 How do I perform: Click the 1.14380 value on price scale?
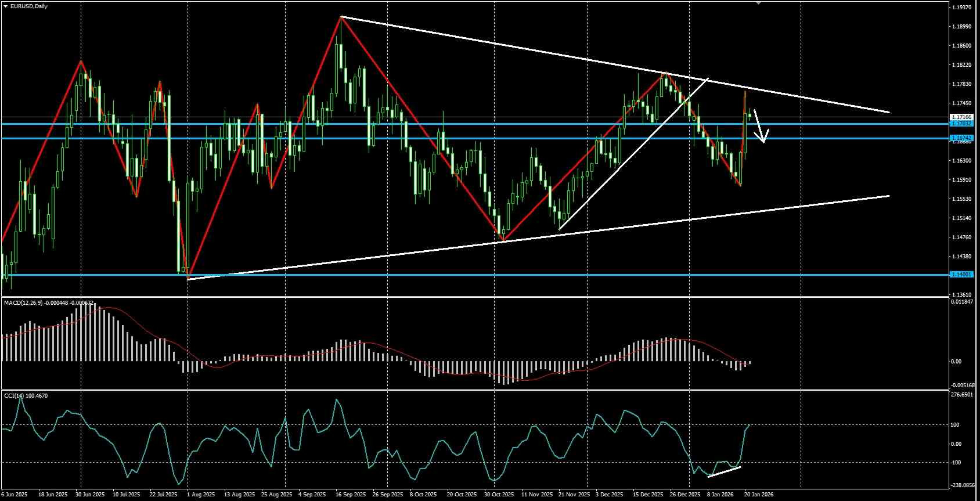click(x=962, y=257)
